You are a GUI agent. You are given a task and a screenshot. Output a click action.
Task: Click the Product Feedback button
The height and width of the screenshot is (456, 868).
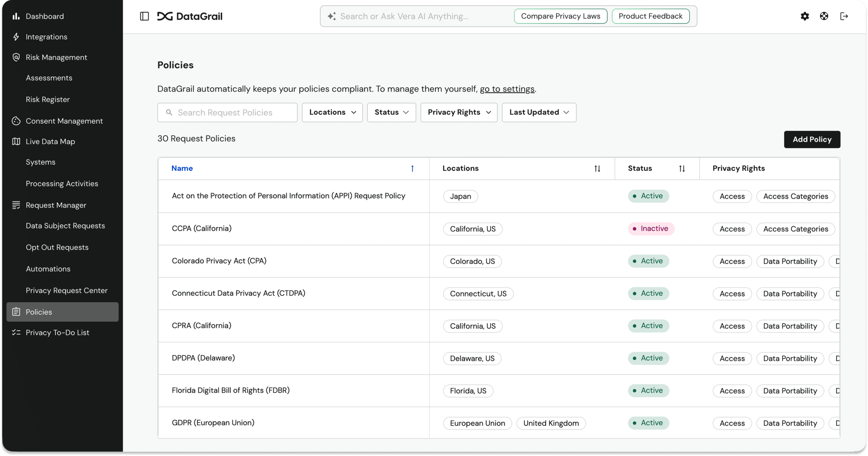650,16
